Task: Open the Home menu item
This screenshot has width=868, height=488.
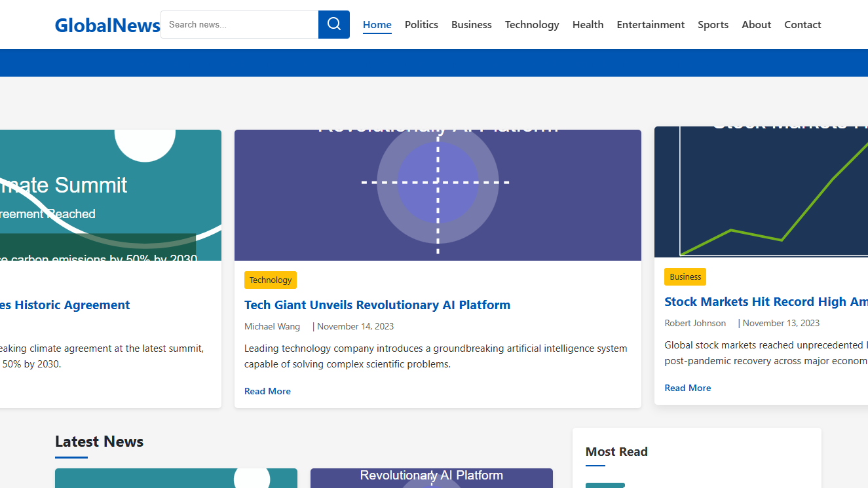Action: [x=377, y=25]
